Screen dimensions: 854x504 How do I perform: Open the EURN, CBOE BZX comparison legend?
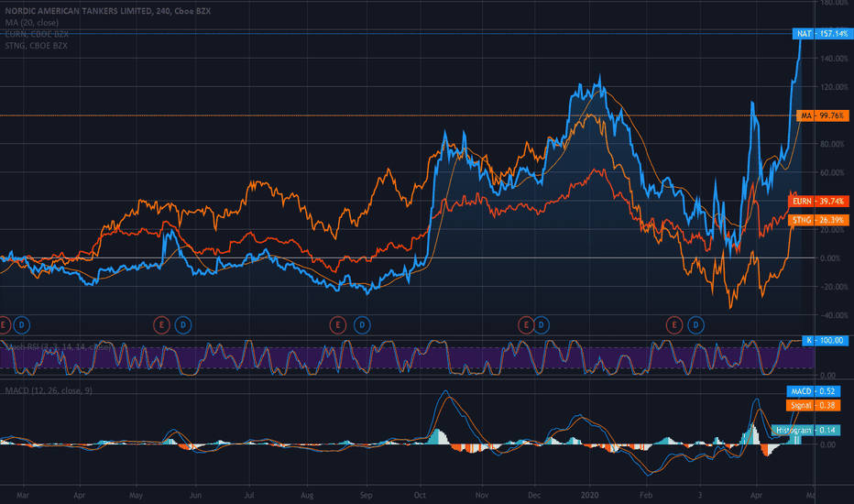37,34
